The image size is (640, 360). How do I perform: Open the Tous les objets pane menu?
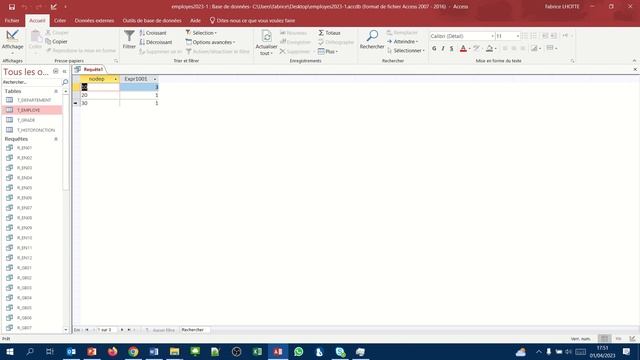56,71
